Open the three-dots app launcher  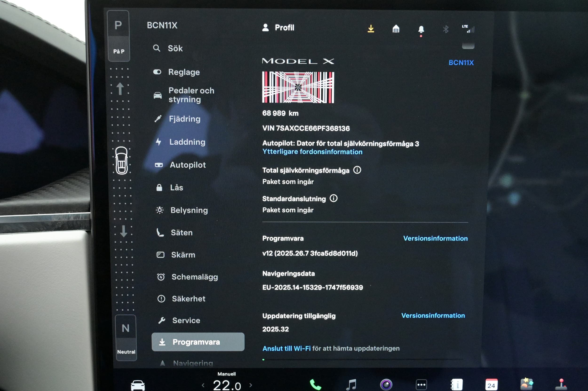(x=421, y=384)
